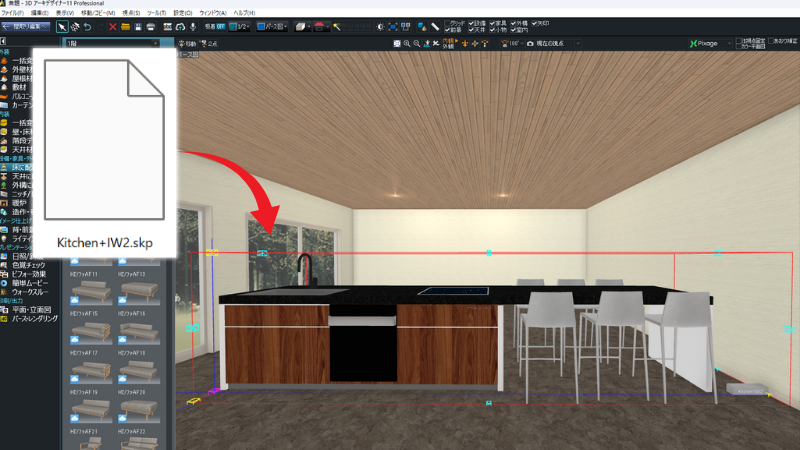
Task: Open the 100° field-of-view dropdown
Action: click(x=512, y=43)
